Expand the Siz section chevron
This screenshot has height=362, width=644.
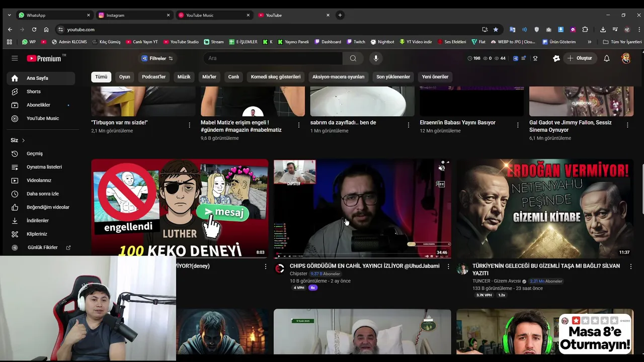(x=23, y=140)
